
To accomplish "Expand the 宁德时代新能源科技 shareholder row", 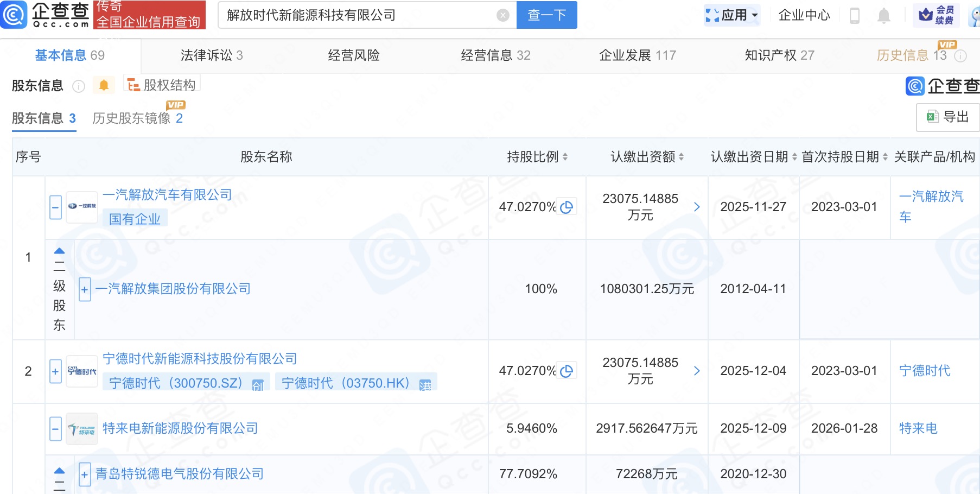I will (55, 372).
